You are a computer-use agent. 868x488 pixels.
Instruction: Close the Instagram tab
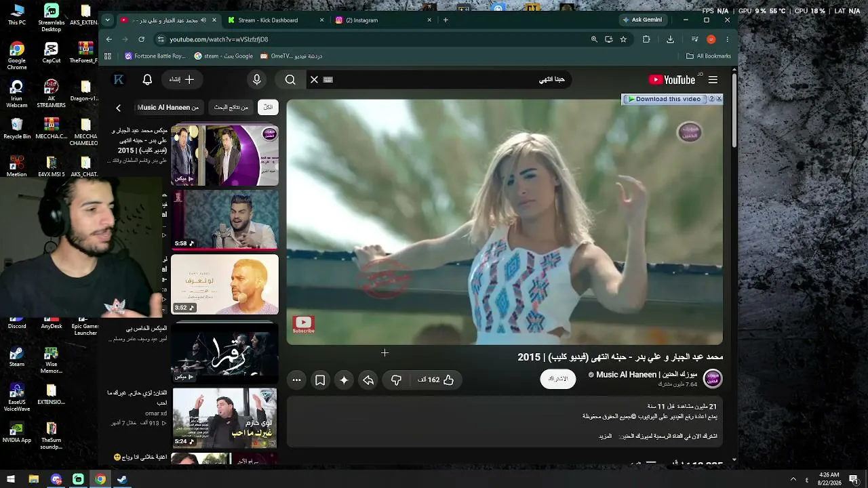tap(429, 20)
